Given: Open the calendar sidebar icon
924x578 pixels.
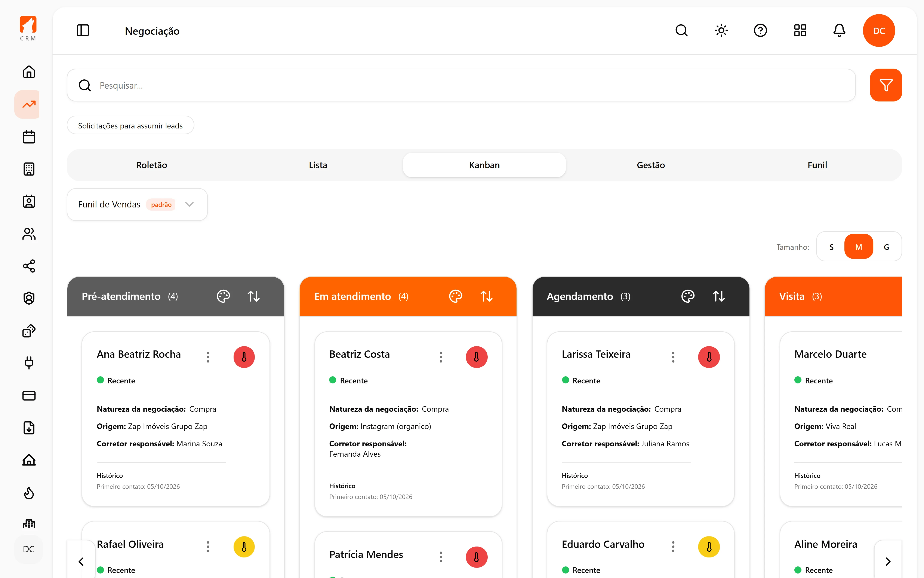Looking at the screenshot, I should tap(29, 137).
